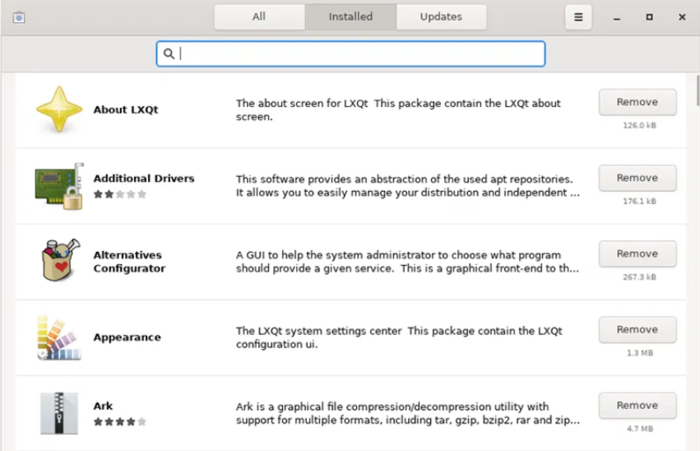Remove Additional Drivers

pyautogui.click(x=636, y=178)
